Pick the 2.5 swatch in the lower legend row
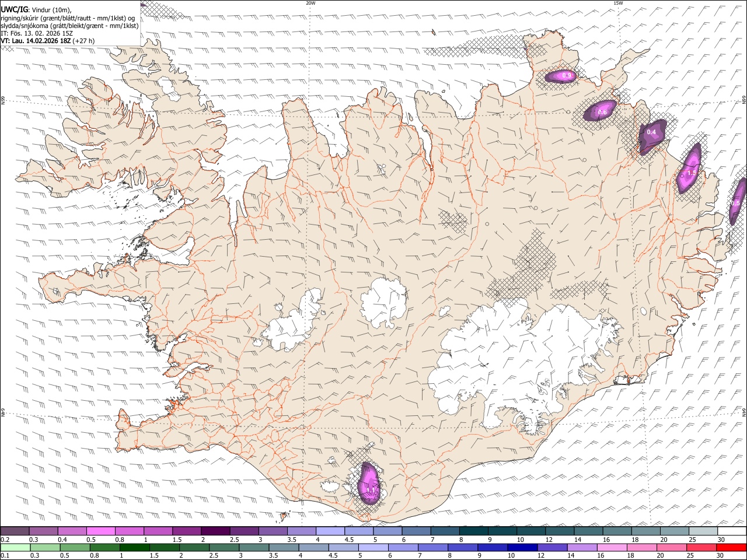This screenshot has height=560, width=747. coord(224,547)
